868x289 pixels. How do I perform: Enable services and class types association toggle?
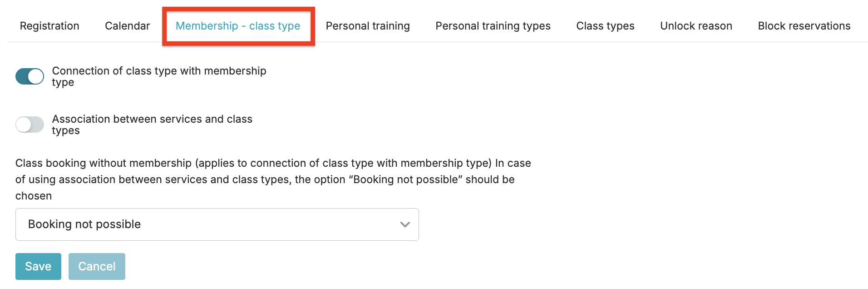[x=30, y=125]
